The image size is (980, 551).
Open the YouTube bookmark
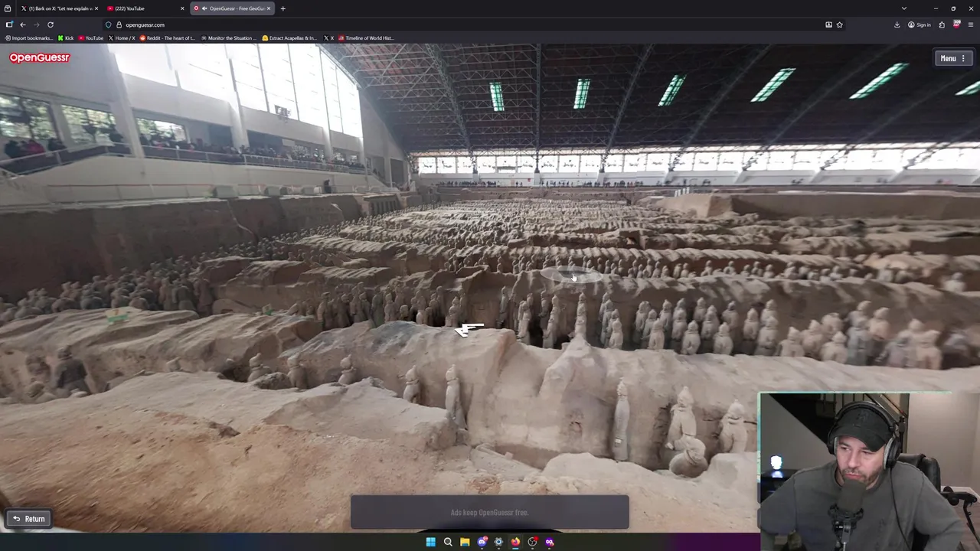coord(90,37)
